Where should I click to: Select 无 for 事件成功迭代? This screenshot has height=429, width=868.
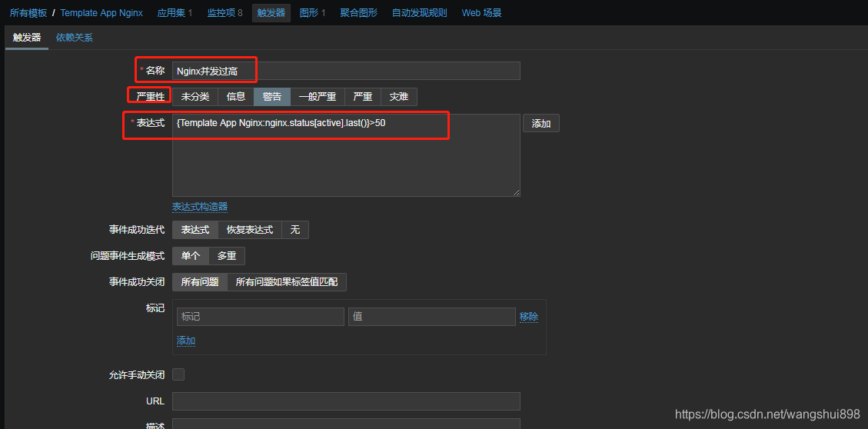point(295,230)
